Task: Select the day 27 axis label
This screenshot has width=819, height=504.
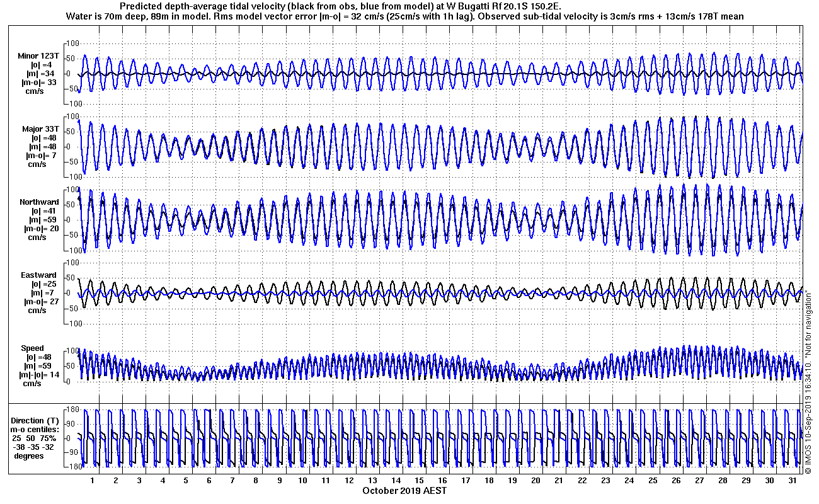Action: pos(699,480)
